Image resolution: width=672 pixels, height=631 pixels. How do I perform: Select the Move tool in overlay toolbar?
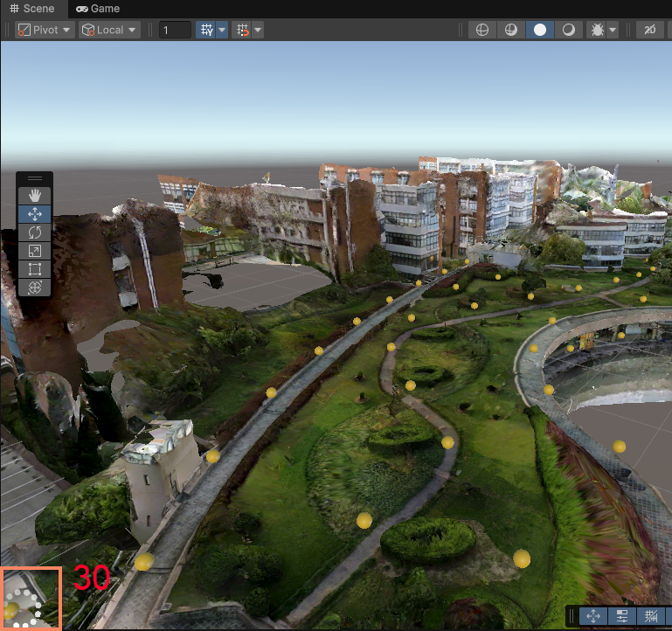[x=35, y=214]
